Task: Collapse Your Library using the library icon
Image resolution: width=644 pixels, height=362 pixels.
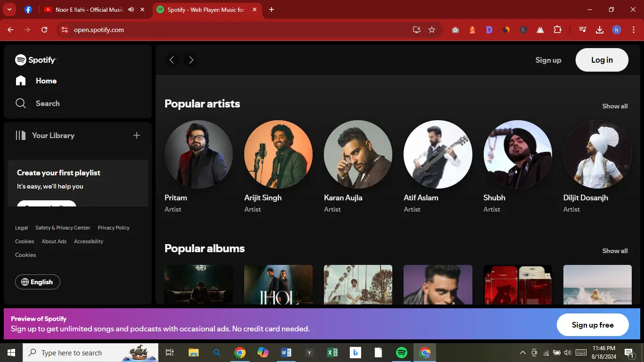Action: point(21,135)
